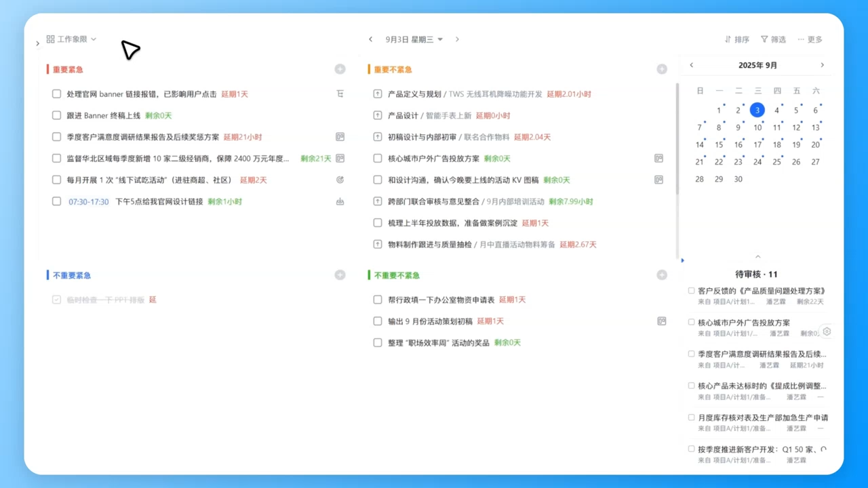Go to previous day arrow

click(370, 39)
